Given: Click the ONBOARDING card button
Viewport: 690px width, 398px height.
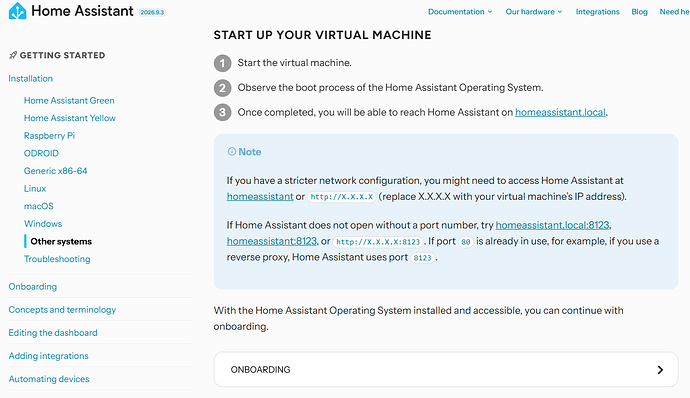Looking at the screenshot, I should tap(446, 369).
